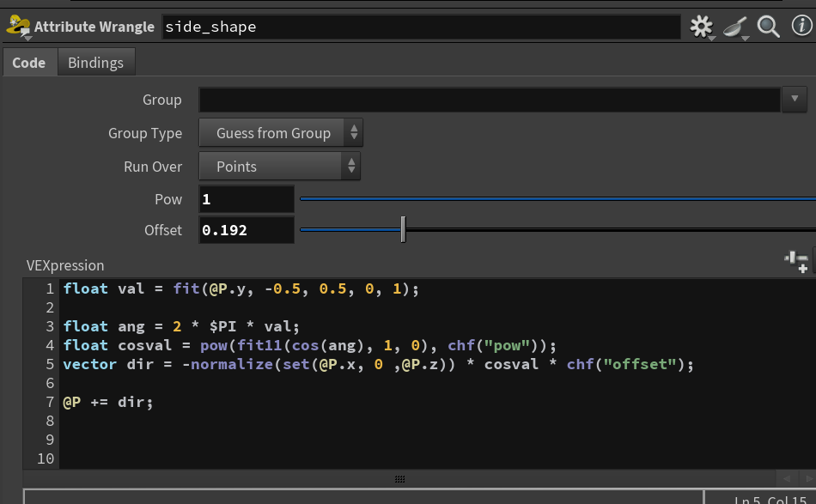Open the parameter search magnifier
This screenshot has width=816, height=504.
(x=768, y=27)
